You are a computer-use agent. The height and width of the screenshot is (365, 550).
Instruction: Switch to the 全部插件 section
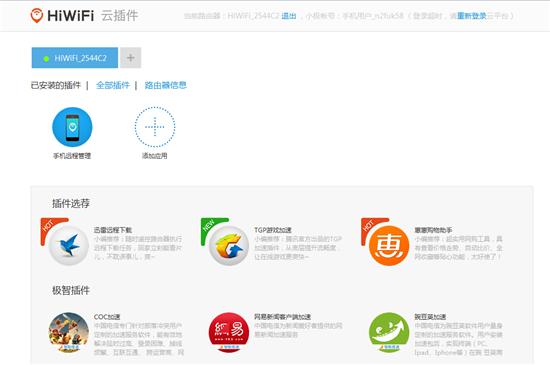tap(113, 85)
